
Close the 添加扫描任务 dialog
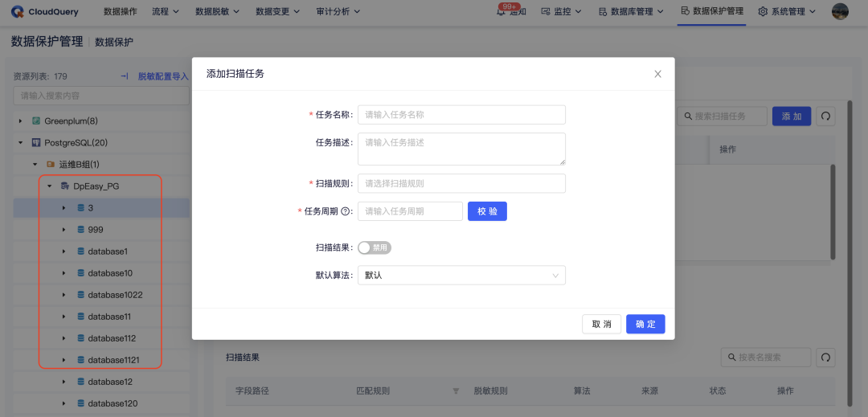[x=657, y=74]
